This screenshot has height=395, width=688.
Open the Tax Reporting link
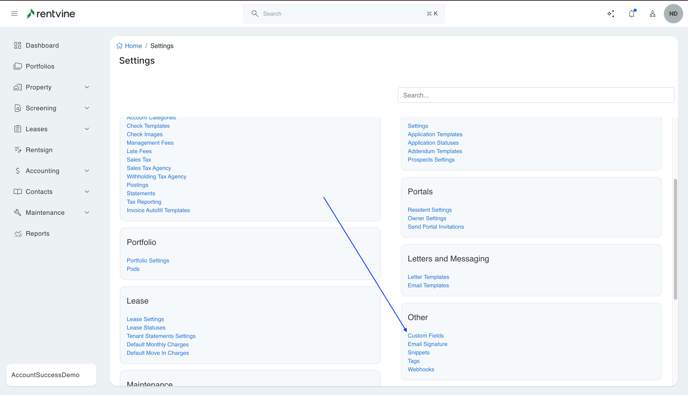point(144,202)
